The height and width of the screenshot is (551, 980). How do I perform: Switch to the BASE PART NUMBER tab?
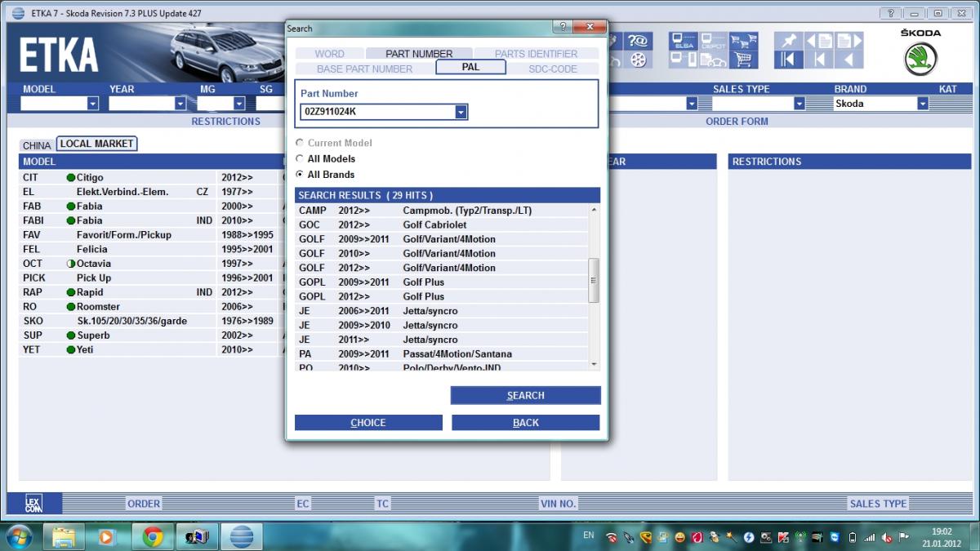pyautogui.click(x=364, y=69)
